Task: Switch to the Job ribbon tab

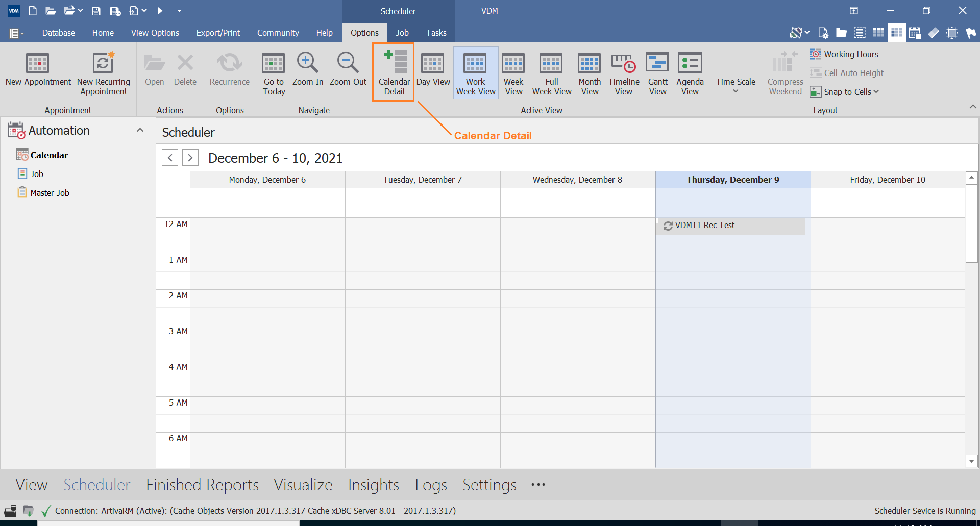Action: pos(402,33)
